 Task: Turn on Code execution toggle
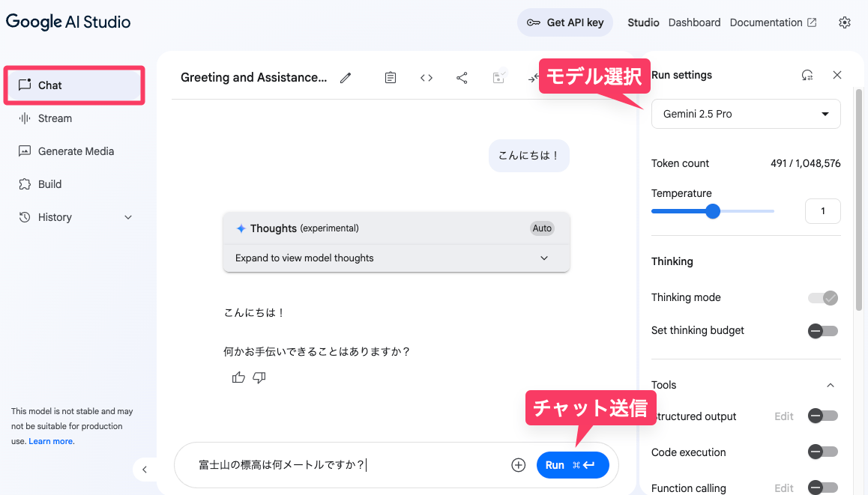[822, 452]
